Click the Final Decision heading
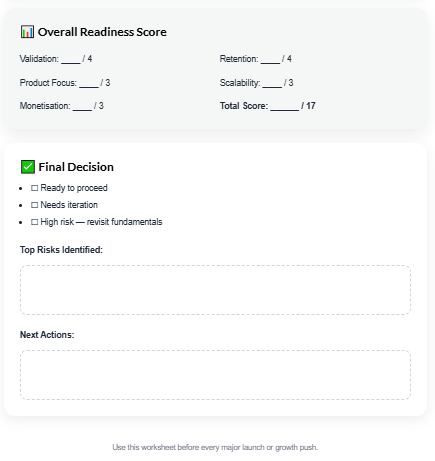The width and height of the screenshot is (435, 461). tap(76, 167)
